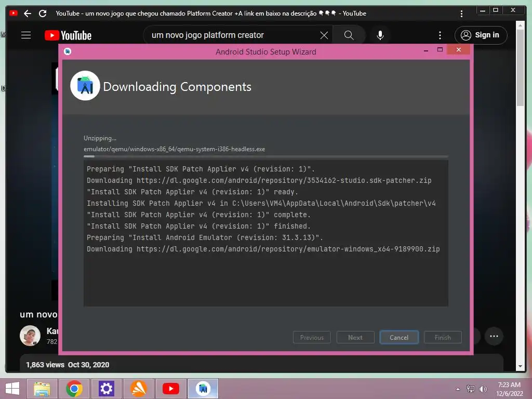Cancel the component download

[399, 338]
